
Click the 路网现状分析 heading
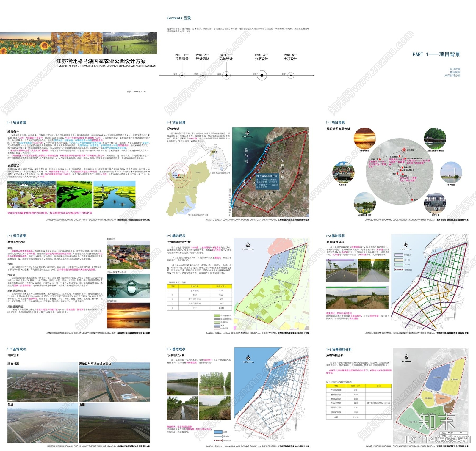pos(335,242)
